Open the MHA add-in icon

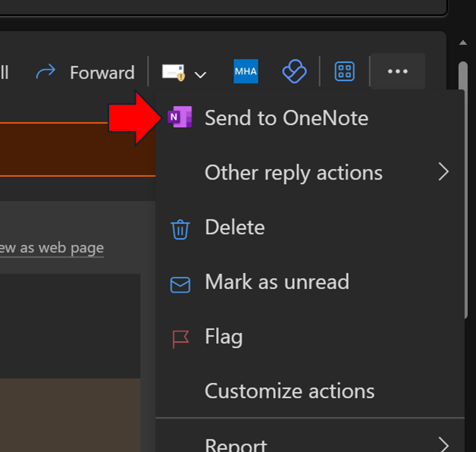click(246, 72)
